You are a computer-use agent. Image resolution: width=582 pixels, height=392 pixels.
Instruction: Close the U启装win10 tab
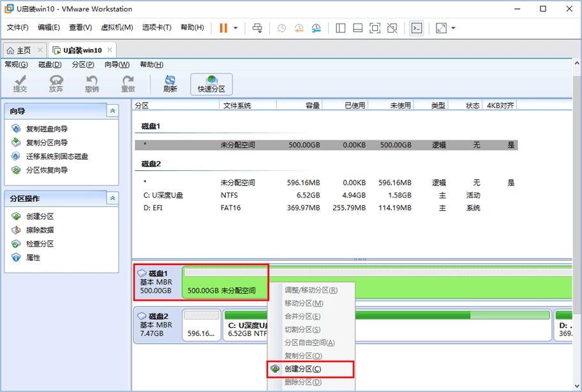110,49
